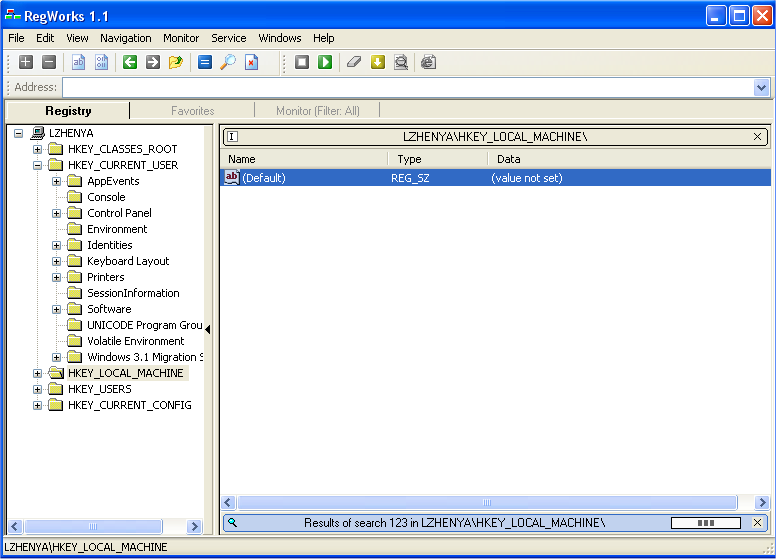Switch to the Registry tab

pyautogui.click(x=68, y=111)
